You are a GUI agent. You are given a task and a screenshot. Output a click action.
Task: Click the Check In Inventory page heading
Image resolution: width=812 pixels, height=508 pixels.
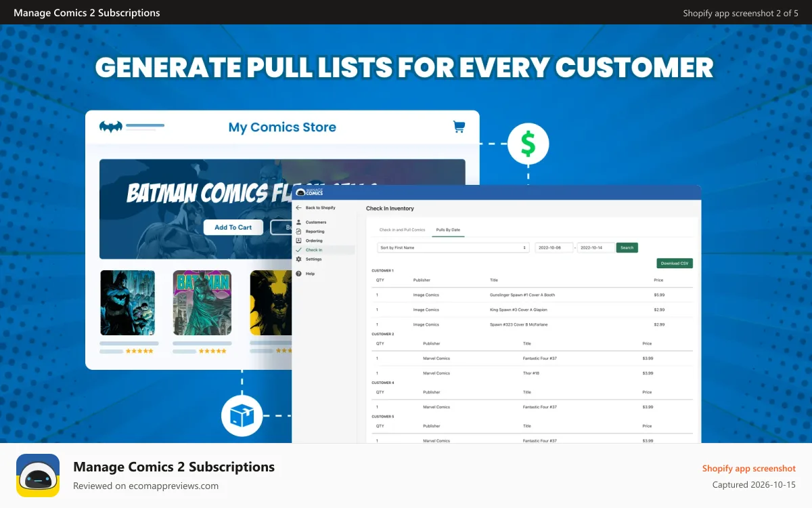pyautogui.click(x=390, y=208)
